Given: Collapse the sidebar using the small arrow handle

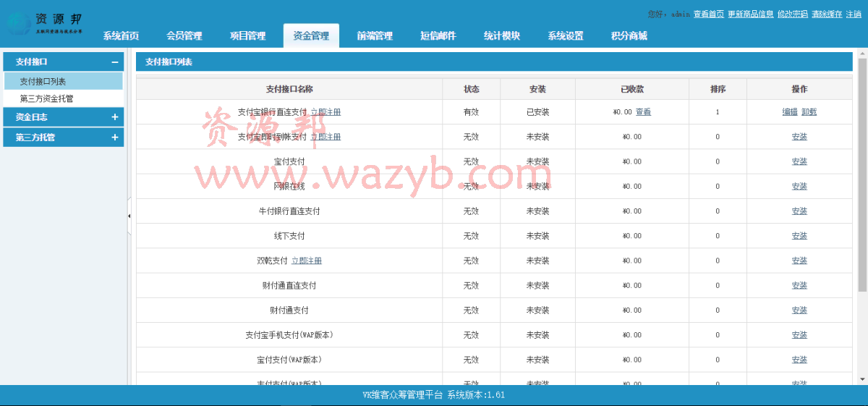Looking at the screenshot, I should (129, 216).
